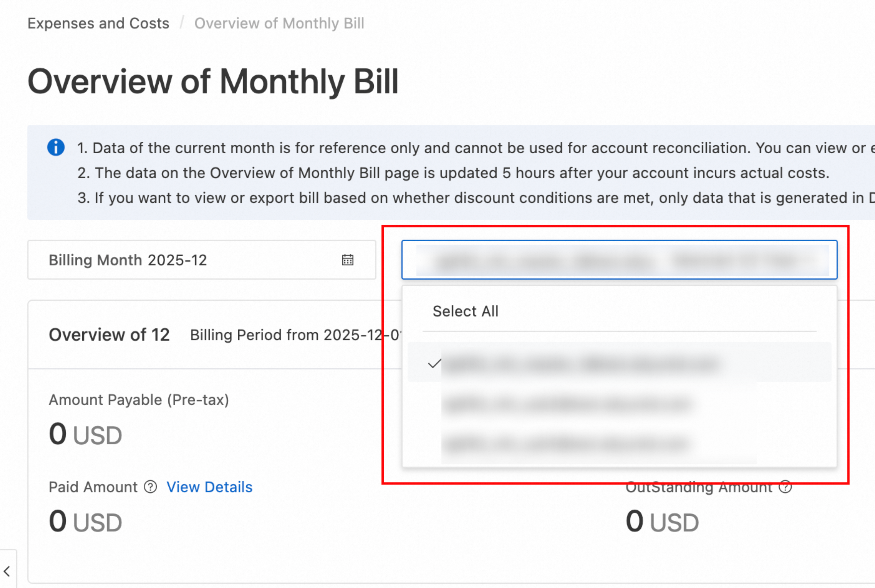
Task: Open the calendar icon in Billing Month
Action: click(x=347, y=260)
